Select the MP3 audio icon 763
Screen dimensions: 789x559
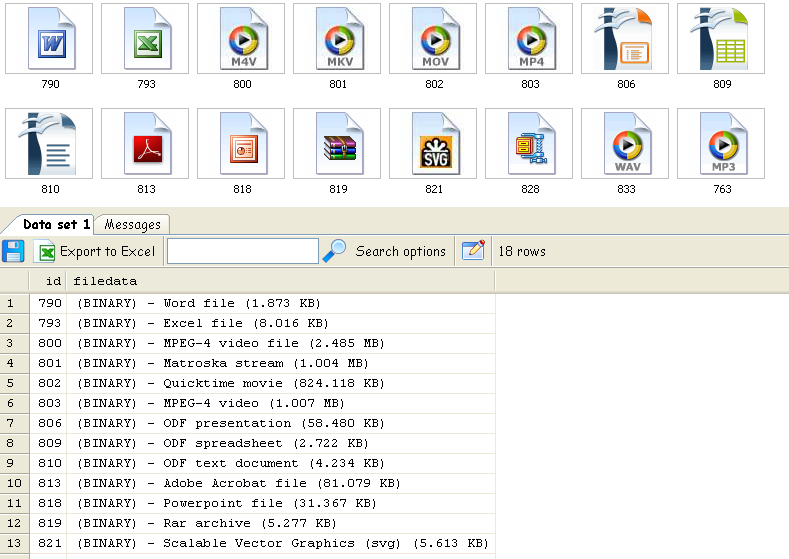721,143
